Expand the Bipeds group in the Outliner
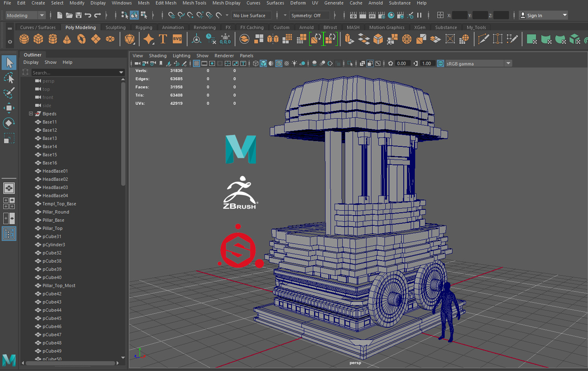This screenshot has width=588, height=371. click(x=30, y=114)
